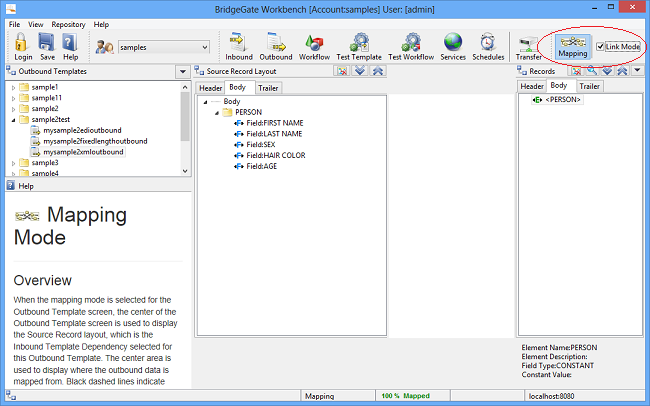Open the Records panel dropdown arrow
650x406 pixels.
638,71
